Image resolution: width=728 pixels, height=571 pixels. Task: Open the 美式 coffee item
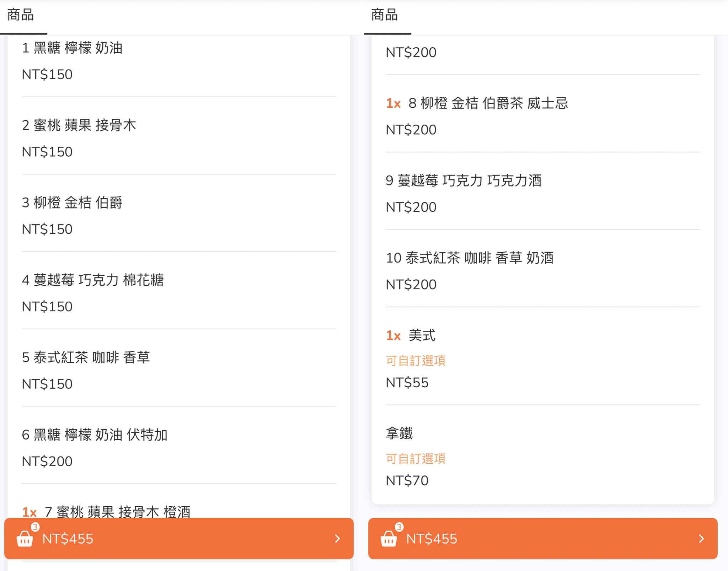coord(422,335)
